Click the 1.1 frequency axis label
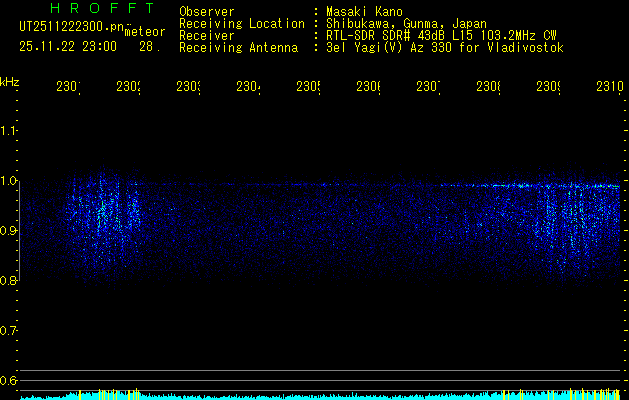This screenshot has width=629, height=400. pyautogui.click(x=8, y=130)
